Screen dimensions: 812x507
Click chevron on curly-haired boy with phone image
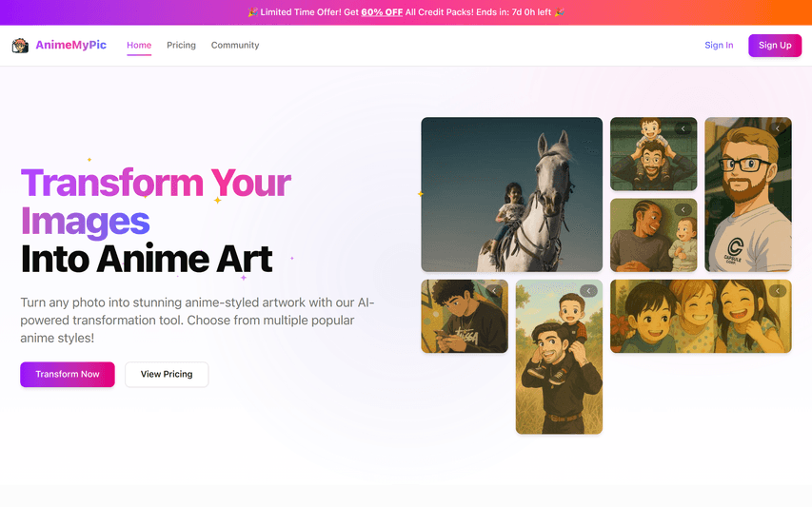click(494, 291)
